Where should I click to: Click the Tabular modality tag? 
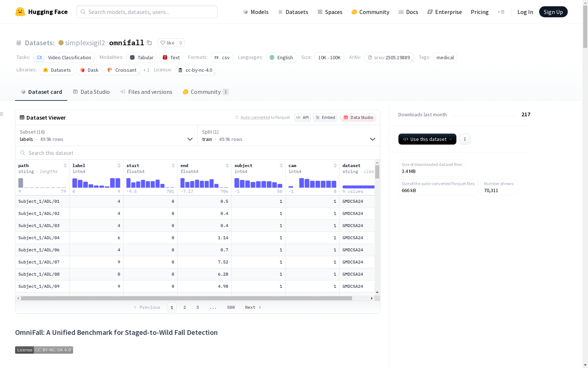pos(141,57)
